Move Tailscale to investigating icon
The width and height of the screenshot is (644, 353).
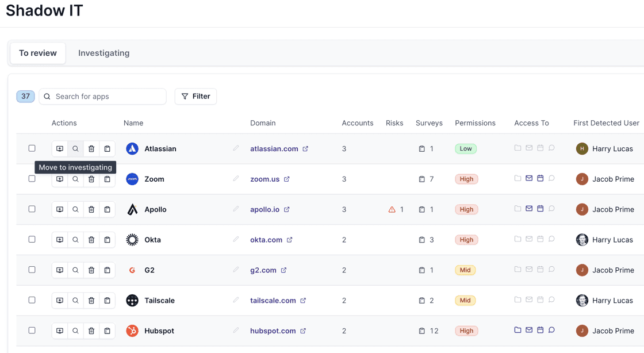coord(60,301)
